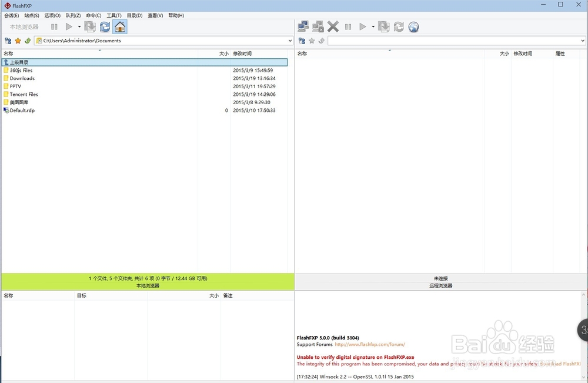The image size is (588, 383).
Task: Click the globe remote browser icon
Action: (413, 27)
